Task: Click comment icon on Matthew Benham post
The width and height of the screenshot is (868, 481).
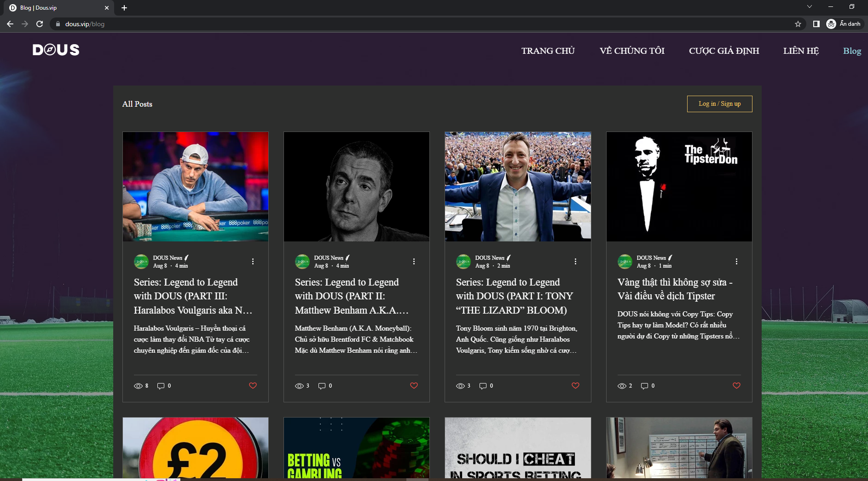Action: point(322,386)
